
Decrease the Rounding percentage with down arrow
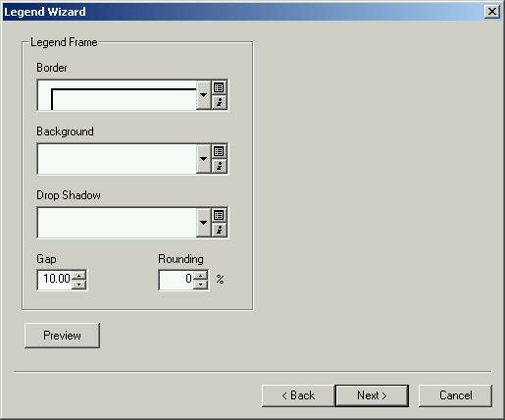(200, 285)
